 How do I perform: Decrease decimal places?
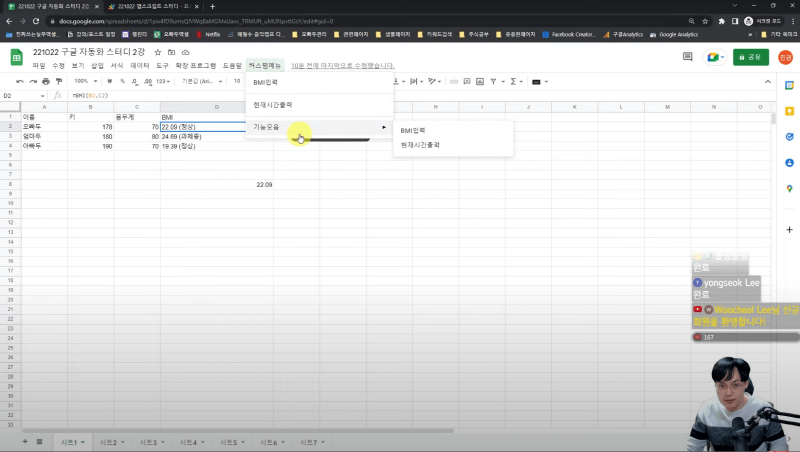135,82
